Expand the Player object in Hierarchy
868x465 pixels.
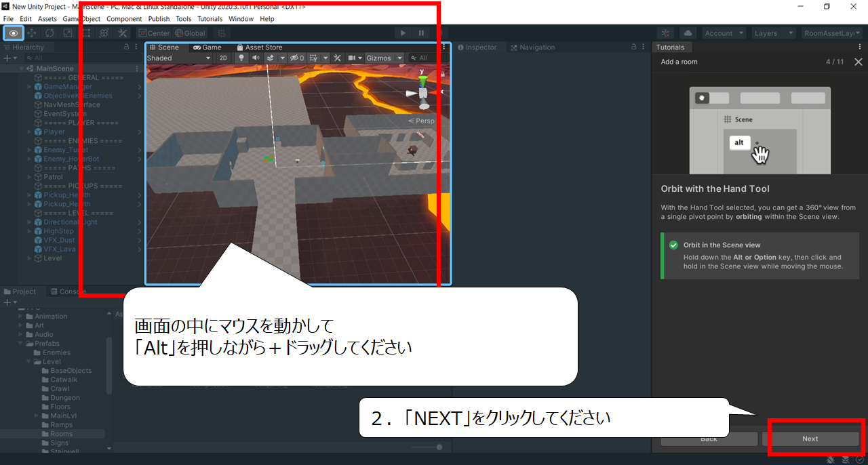(x=29, y=132)
